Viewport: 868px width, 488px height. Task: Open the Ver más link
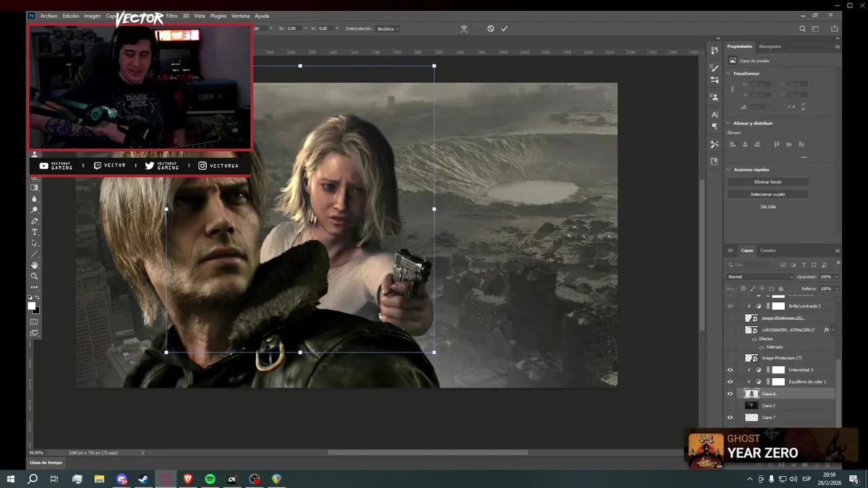tap(768, 206)
